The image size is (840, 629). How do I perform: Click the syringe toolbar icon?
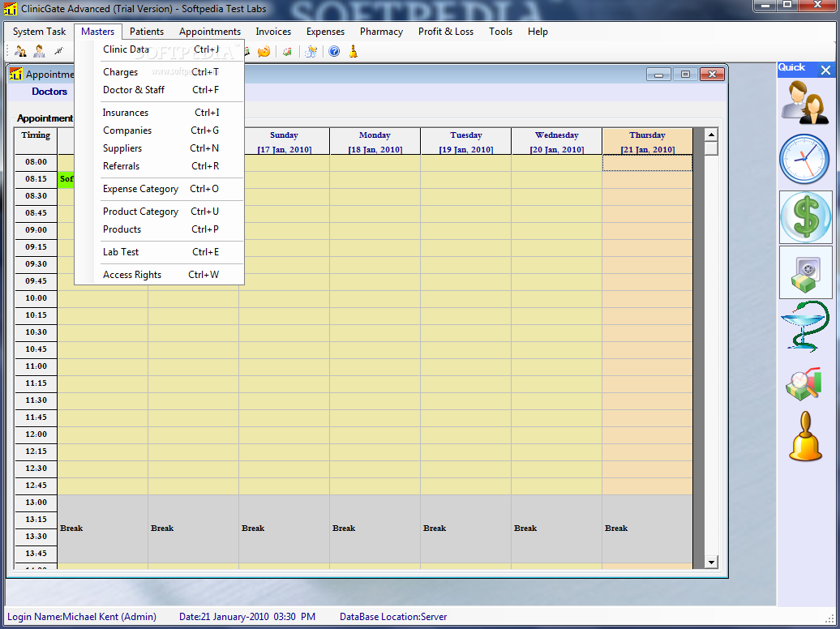pos(58,51)
